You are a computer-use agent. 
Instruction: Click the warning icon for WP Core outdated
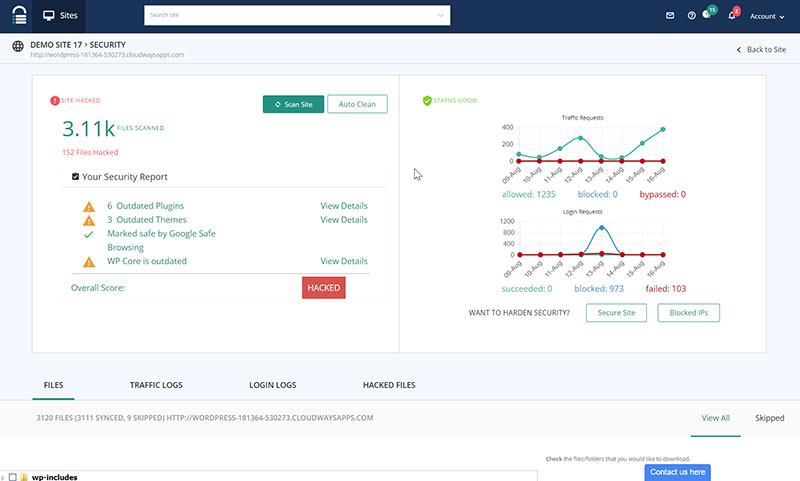pyautogui.click(x=89, y=262)
